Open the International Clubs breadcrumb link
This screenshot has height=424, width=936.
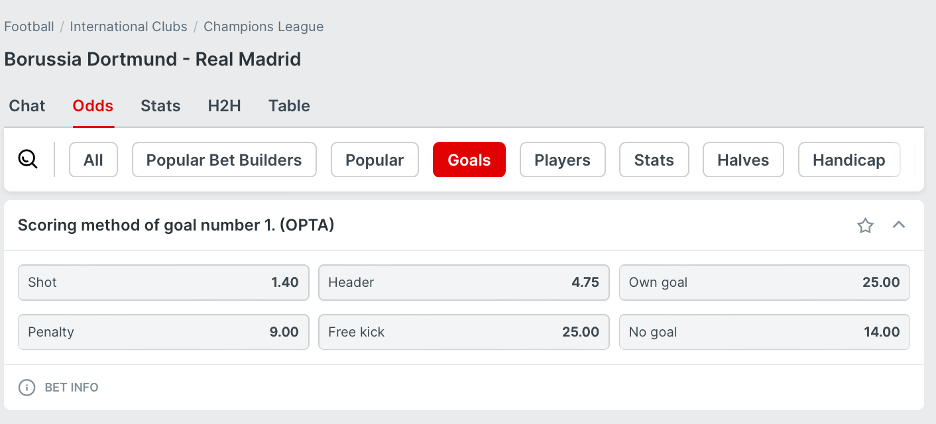pos(128,27)
